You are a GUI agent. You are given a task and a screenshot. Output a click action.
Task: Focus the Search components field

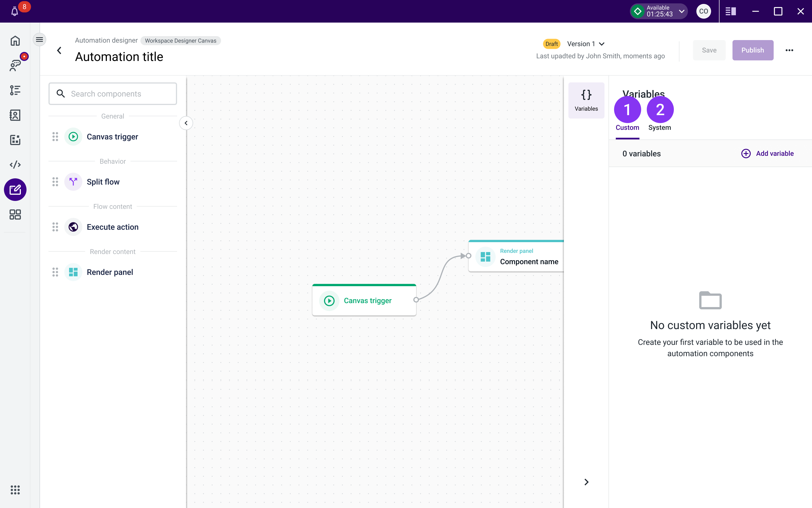(113, 94)
